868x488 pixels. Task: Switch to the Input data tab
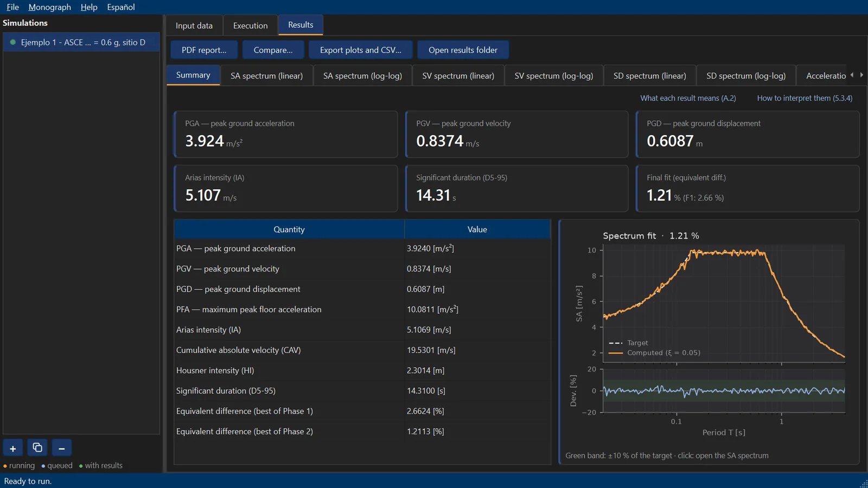(x=194, y=25)
